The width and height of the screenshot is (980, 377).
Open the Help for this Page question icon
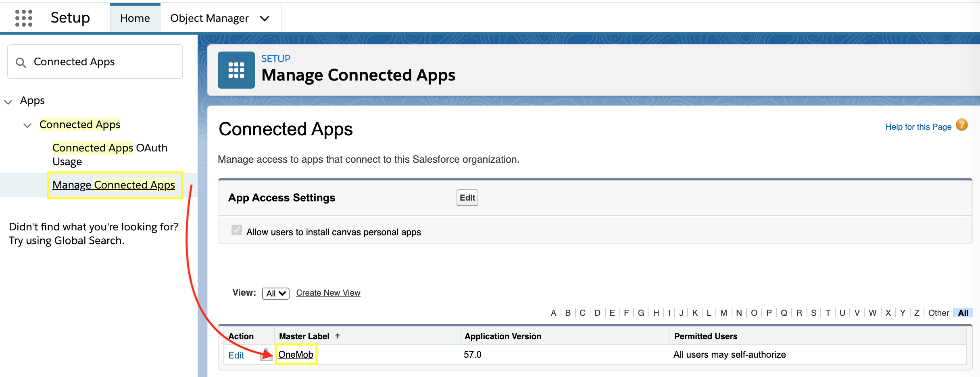pos(962,125)
